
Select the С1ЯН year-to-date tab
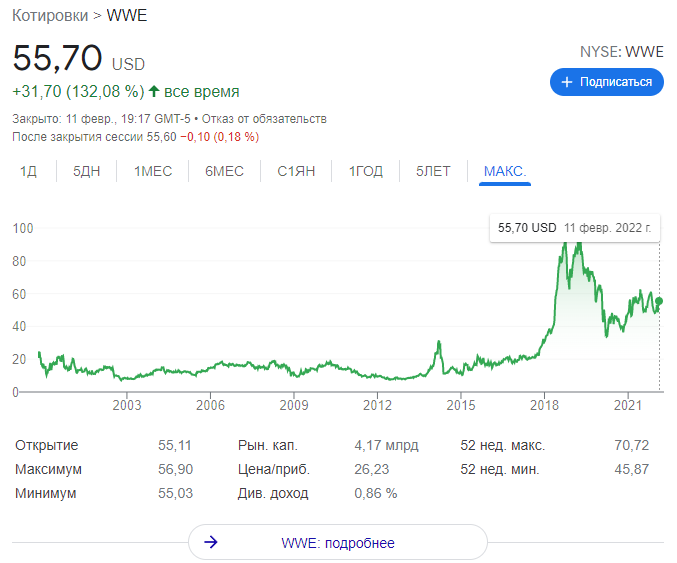pos(296,171)
